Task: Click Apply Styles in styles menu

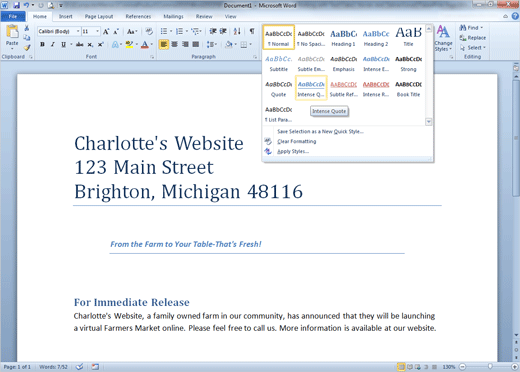Action: [x=293, y=151]
